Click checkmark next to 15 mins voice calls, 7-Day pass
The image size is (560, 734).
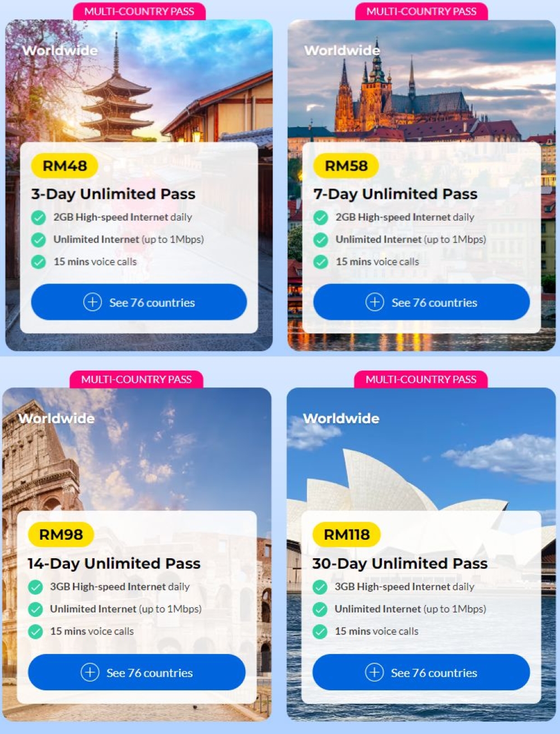point(321,261)
